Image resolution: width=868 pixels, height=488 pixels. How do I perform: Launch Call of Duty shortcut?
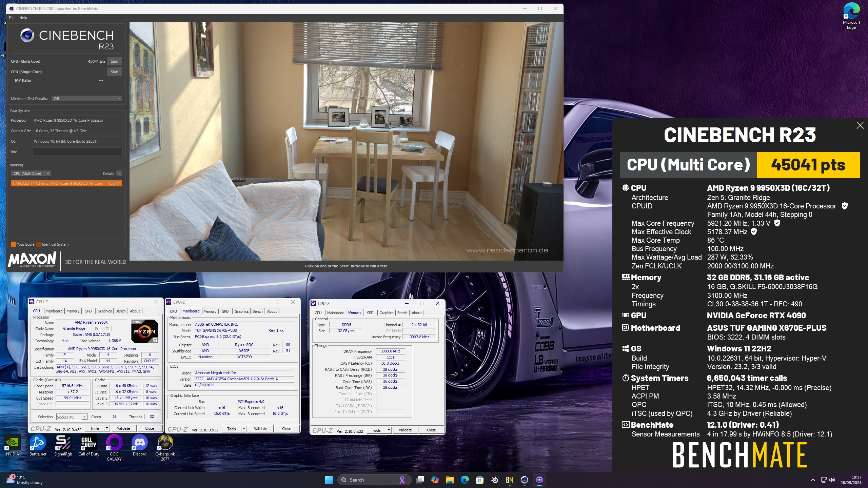click(x=88, y=446)
